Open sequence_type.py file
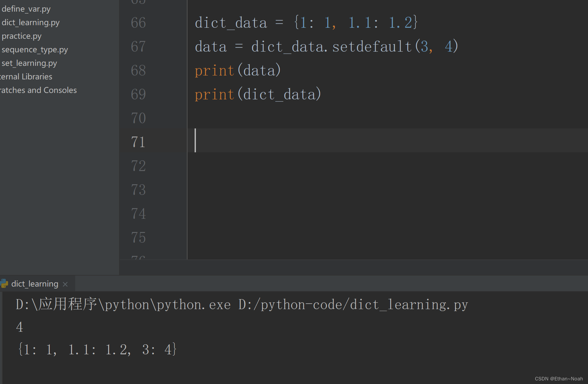 tap(35, 49)
